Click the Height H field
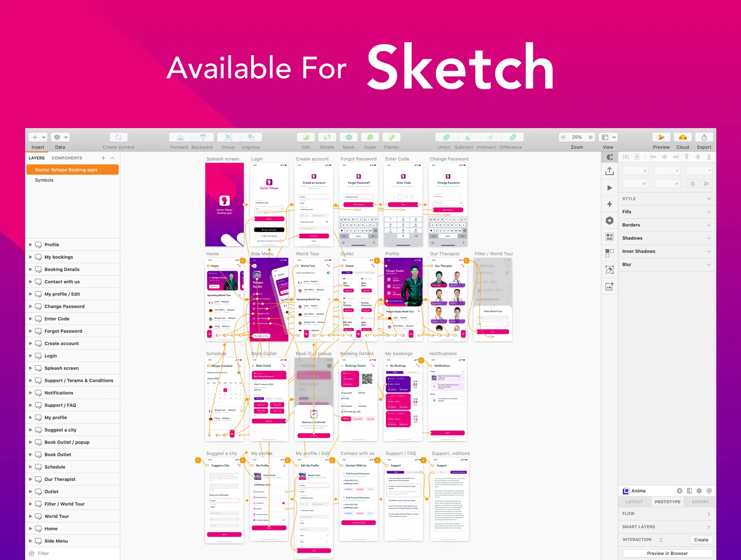Screen dimensions: 741x560 coord(667,184)
